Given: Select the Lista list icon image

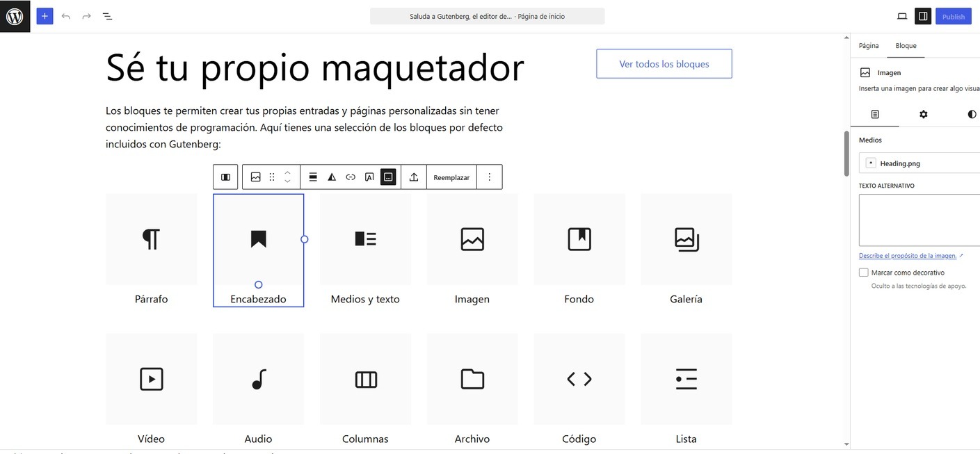Looking at the screenshot, I should coord(686,379).
